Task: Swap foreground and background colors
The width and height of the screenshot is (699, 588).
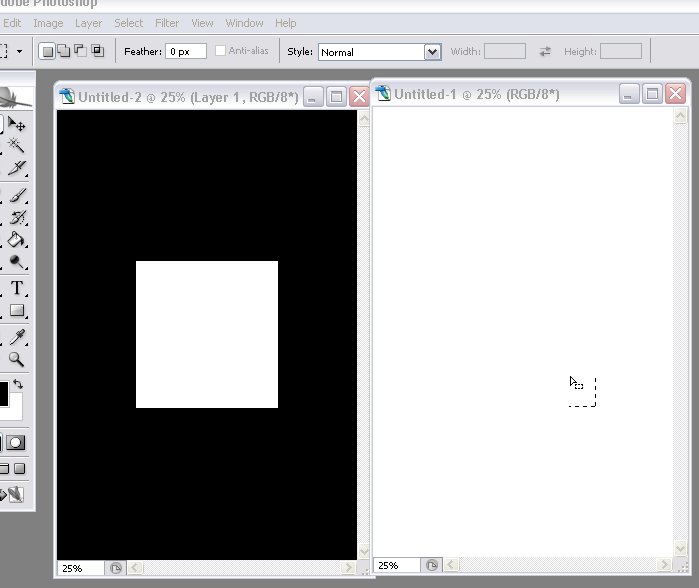Action: 17,384
